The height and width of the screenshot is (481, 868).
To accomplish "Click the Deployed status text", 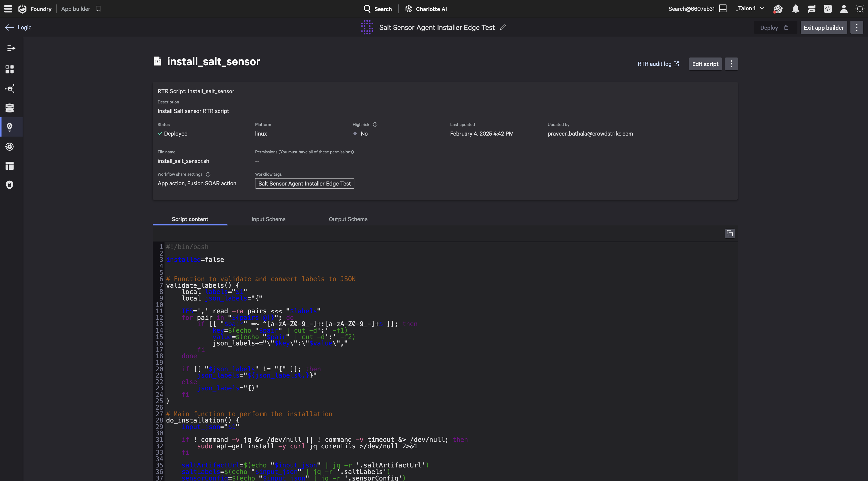I will coord(176,134).
